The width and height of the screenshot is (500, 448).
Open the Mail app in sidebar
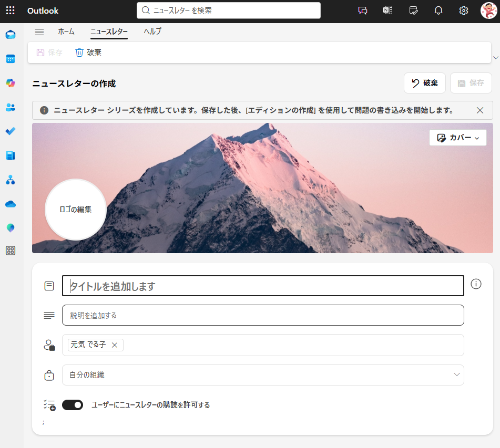coord(11,35)
